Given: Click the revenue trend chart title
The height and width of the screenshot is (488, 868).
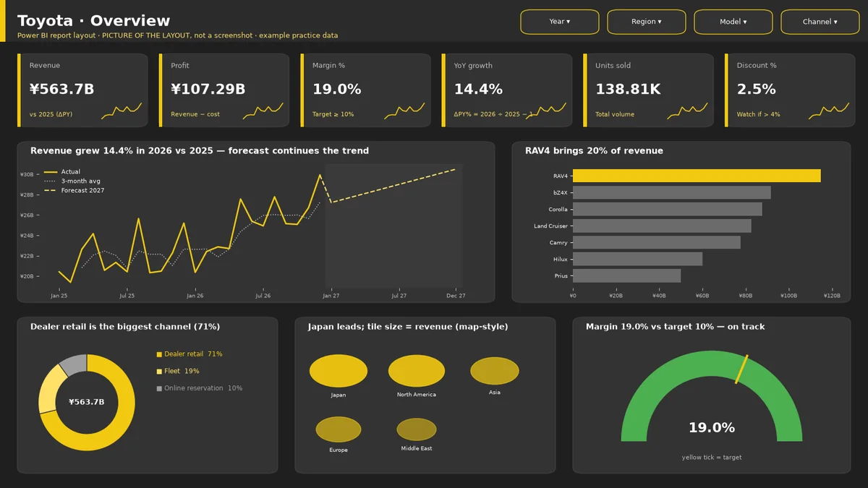Looking at the screenshot, I should pyautogui.click(x=200, y=151).
